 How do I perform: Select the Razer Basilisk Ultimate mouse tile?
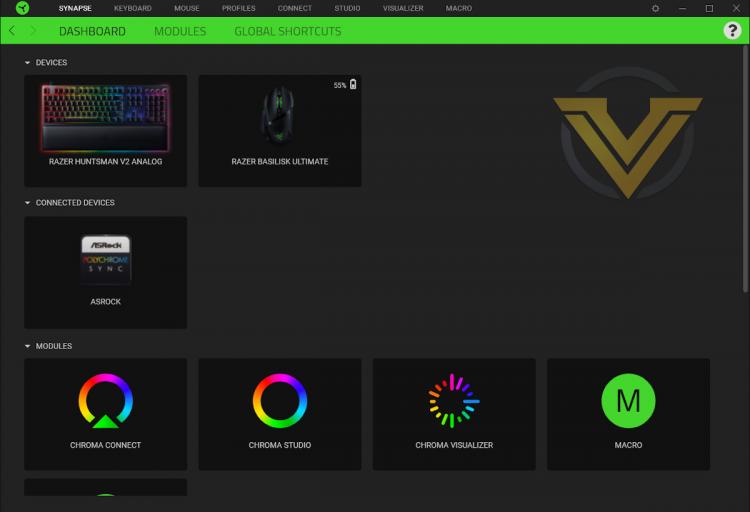tap(280, 131)
